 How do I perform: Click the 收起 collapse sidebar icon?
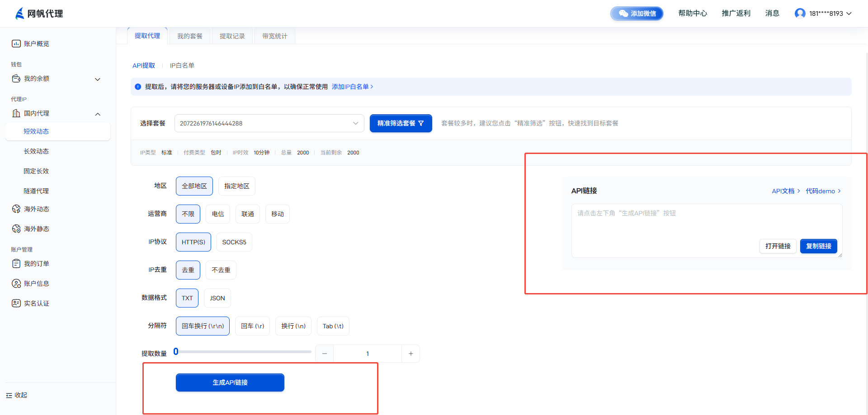[x=9, y=396]
